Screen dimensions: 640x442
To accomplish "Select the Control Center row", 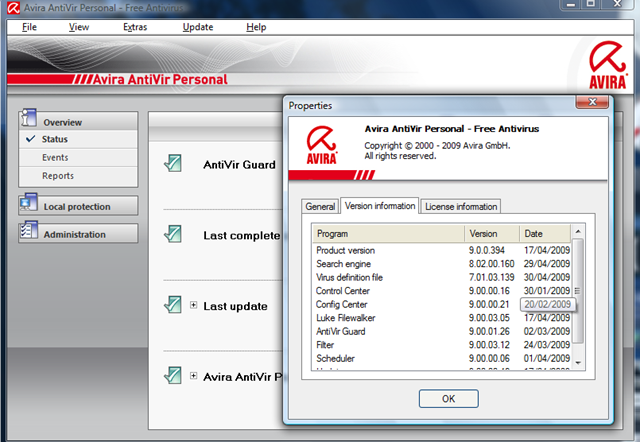I will click(442, 291).
